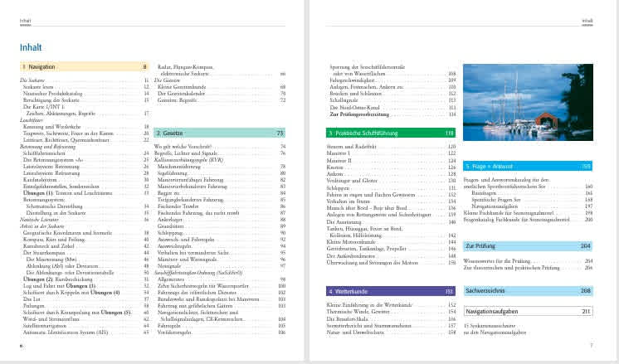The image size is (619, 364).
Task: Click the large Inhalt page title
Action: (32, 47)
